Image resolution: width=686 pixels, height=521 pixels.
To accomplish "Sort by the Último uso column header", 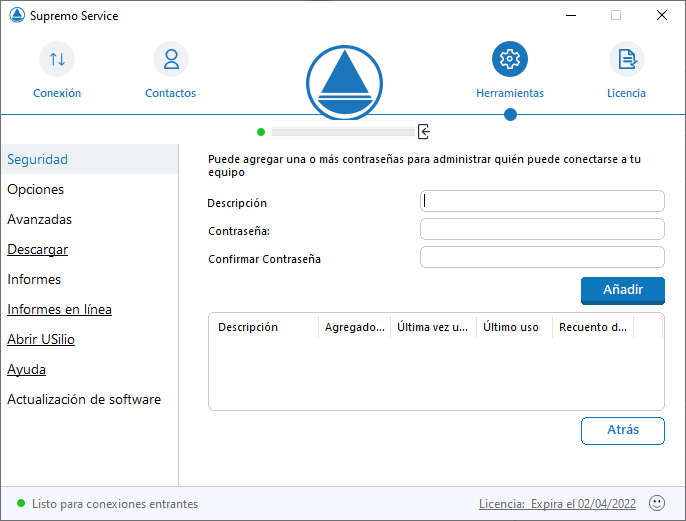I will point(514,327).
